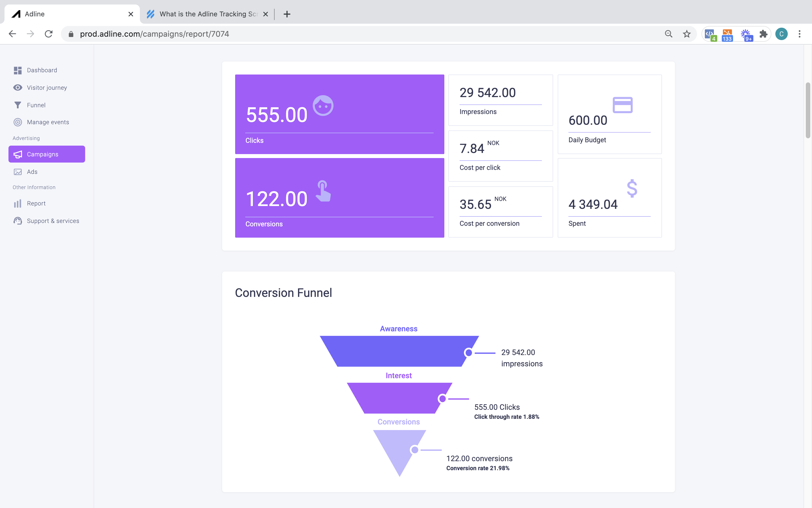This screenshot has height=508, width=812.
Task: Click the 555.00 Clicks funnel label
Action: [497, 407]
